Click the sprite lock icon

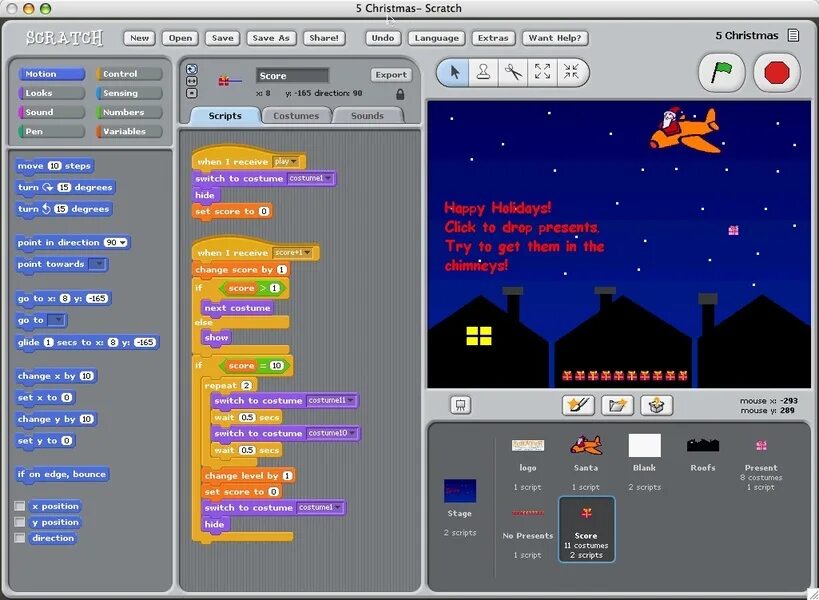[x=400, y=94]
